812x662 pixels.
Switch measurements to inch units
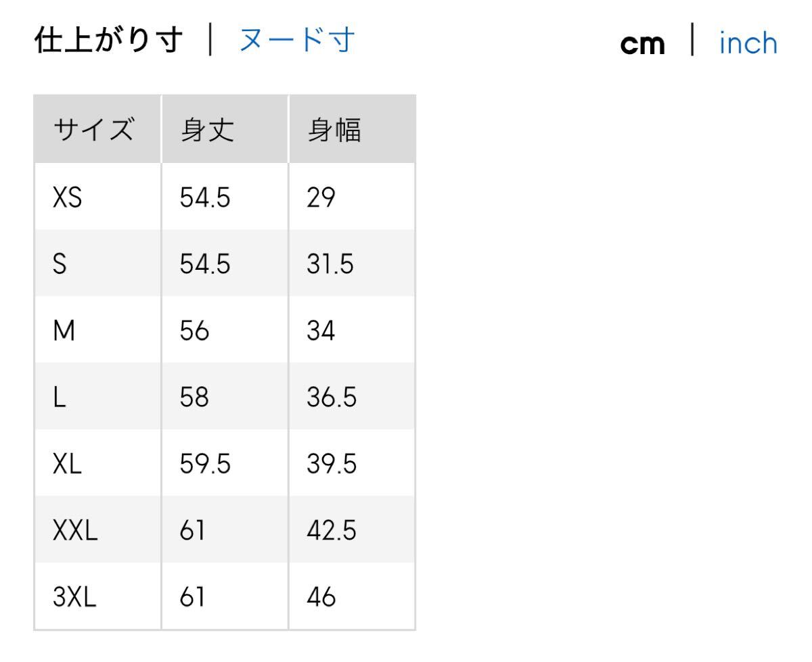coord(746,43)
